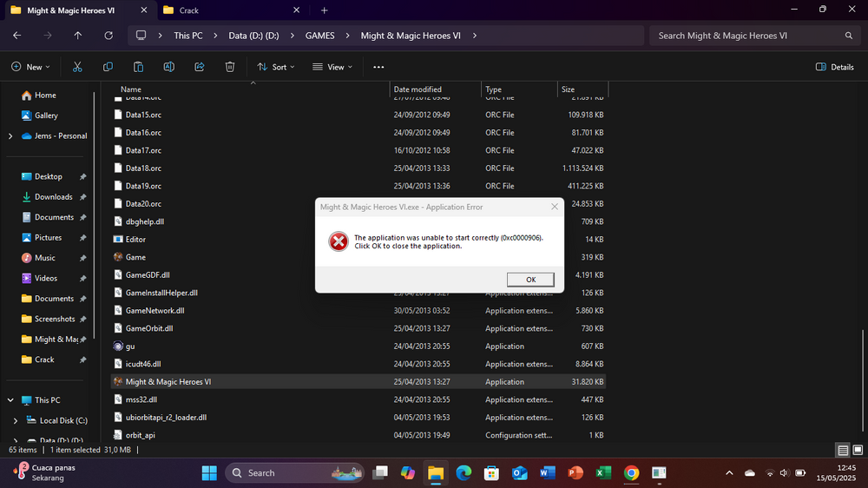
Task: Close the Crack tab
Action: click(x=296, y=10)
